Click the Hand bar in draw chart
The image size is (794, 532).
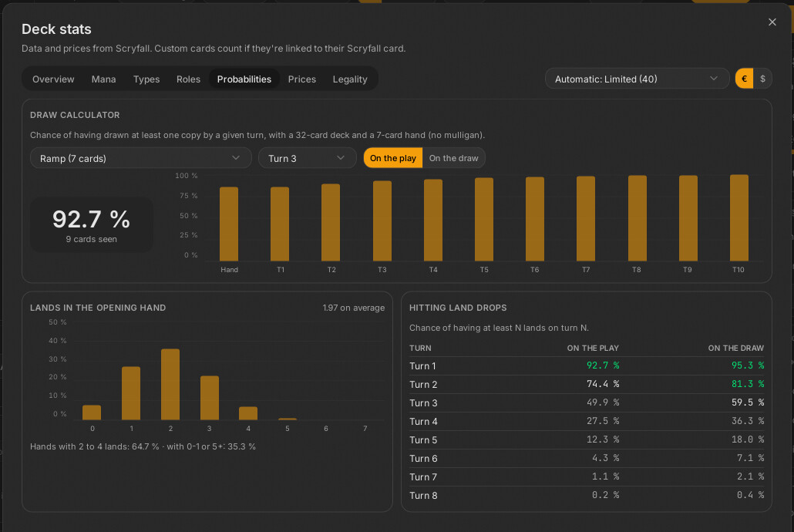click(229, 224)
